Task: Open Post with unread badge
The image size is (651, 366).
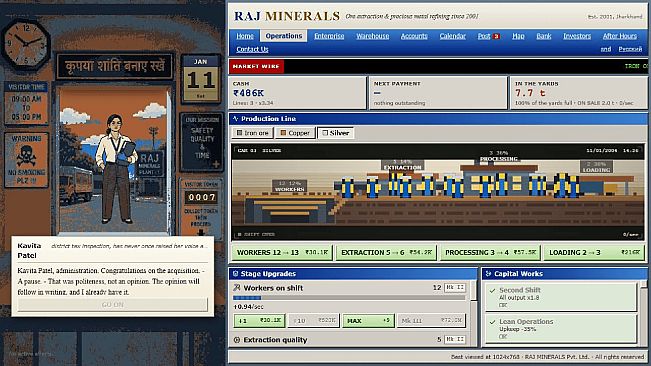Action: (488, 36)
